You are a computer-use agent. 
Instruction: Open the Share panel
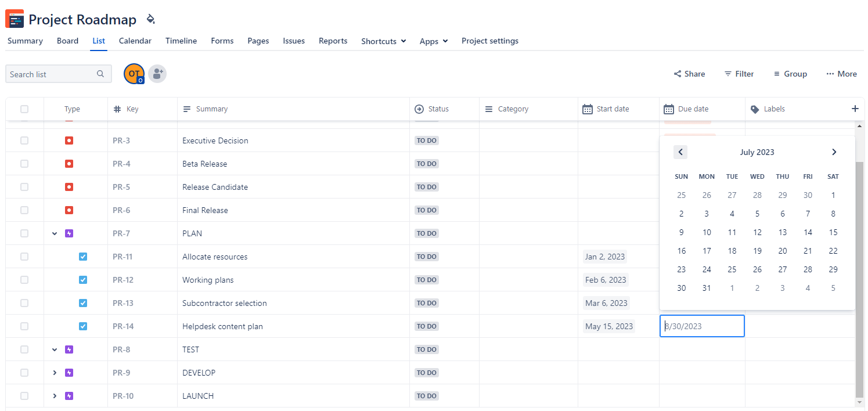point(689,74)
